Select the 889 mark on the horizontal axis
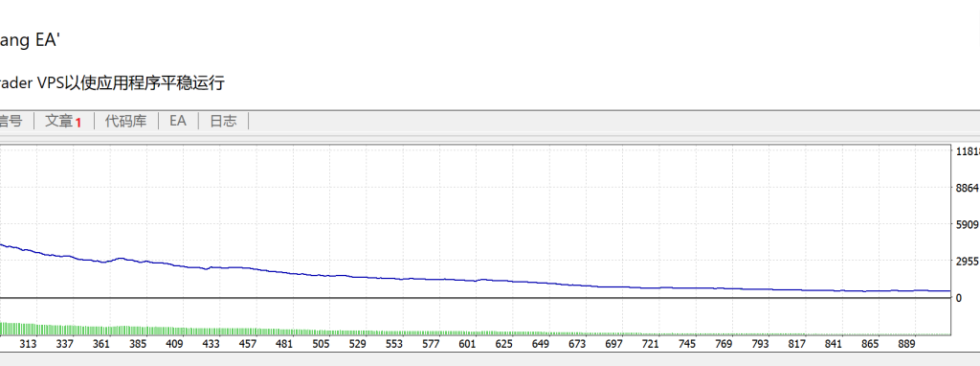 [x=906, y=344]
